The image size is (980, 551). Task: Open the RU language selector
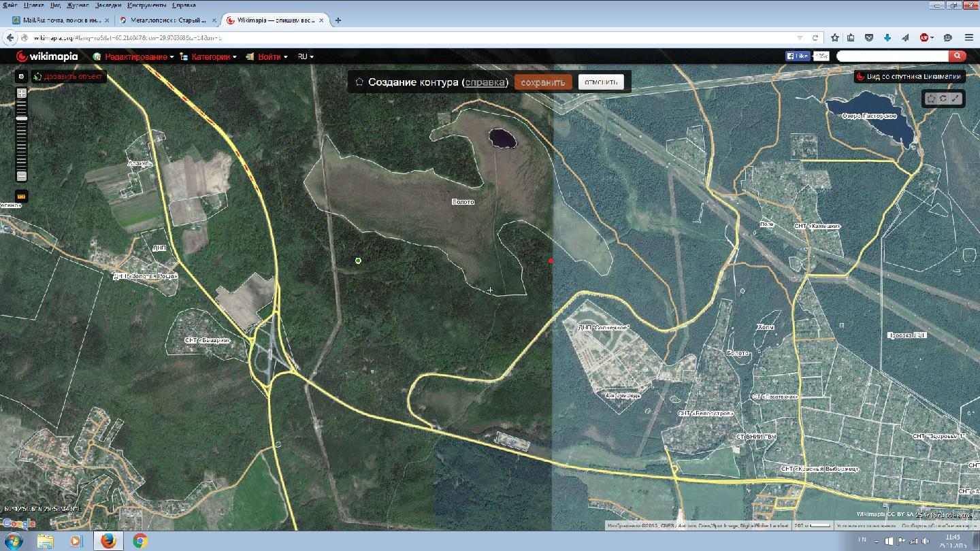[x=306, y=56]
